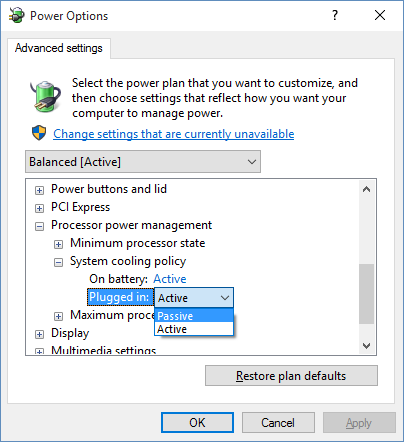Expand Minimum processor state node
This screenshot has height=442, width=404.
tap(58, 244)
